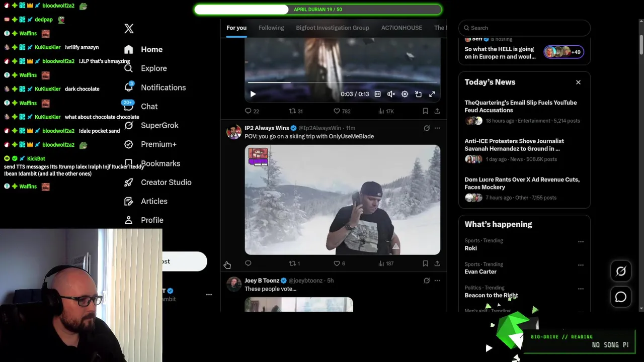The image size is (644, 362).
Task: Switch to the For you tab
Action: tap(236, 28)
